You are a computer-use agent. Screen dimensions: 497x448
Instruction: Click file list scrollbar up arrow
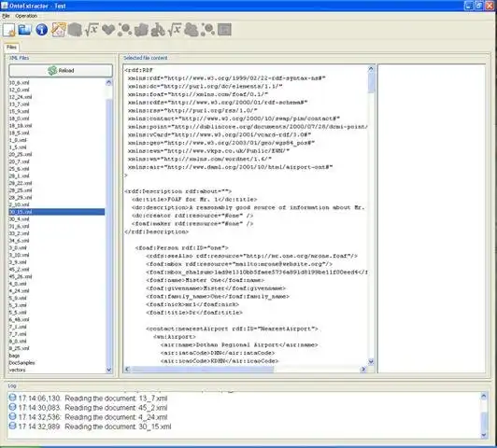tap(108, 83)
